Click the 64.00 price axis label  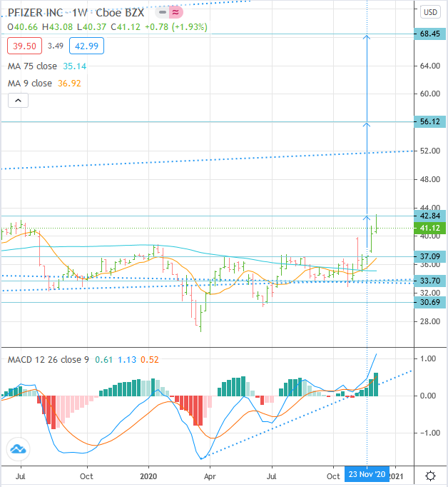430,66
